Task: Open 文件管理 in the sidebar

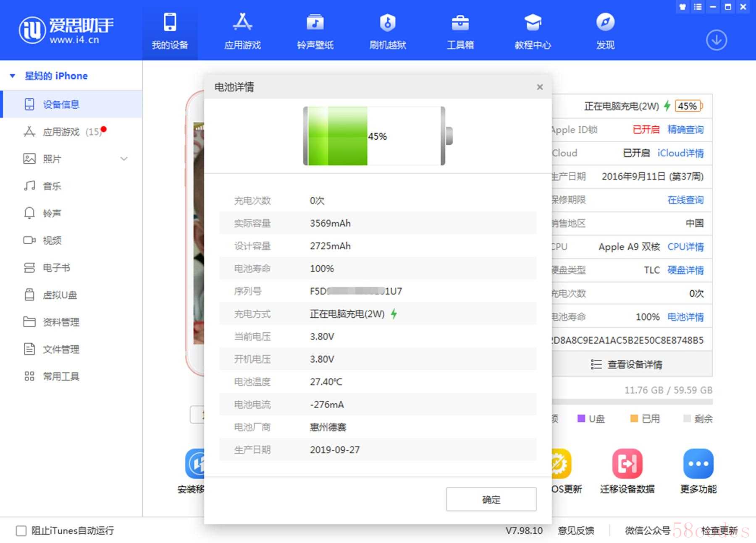Action: click(71, 349)
